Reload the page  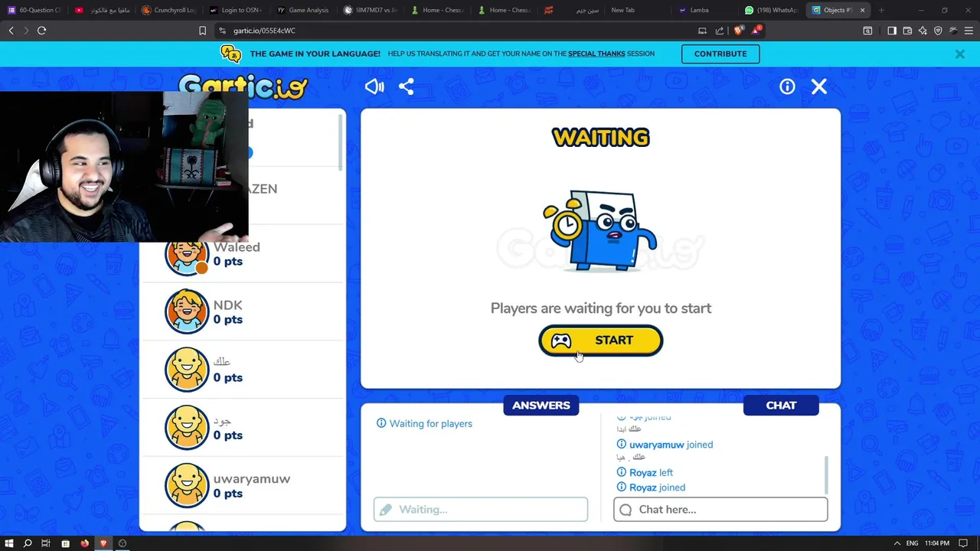(x=41, y=31)
